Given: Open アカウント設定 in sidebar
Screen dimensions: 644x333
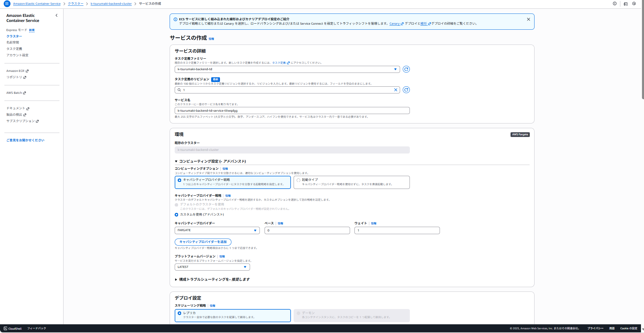Looking at the screenshot, I should coord(17,55).
